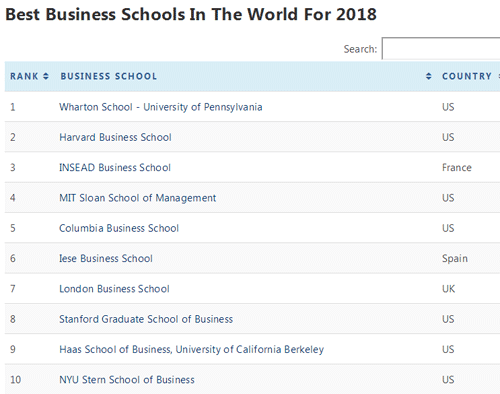Click the UK country cell

[448, 289]
